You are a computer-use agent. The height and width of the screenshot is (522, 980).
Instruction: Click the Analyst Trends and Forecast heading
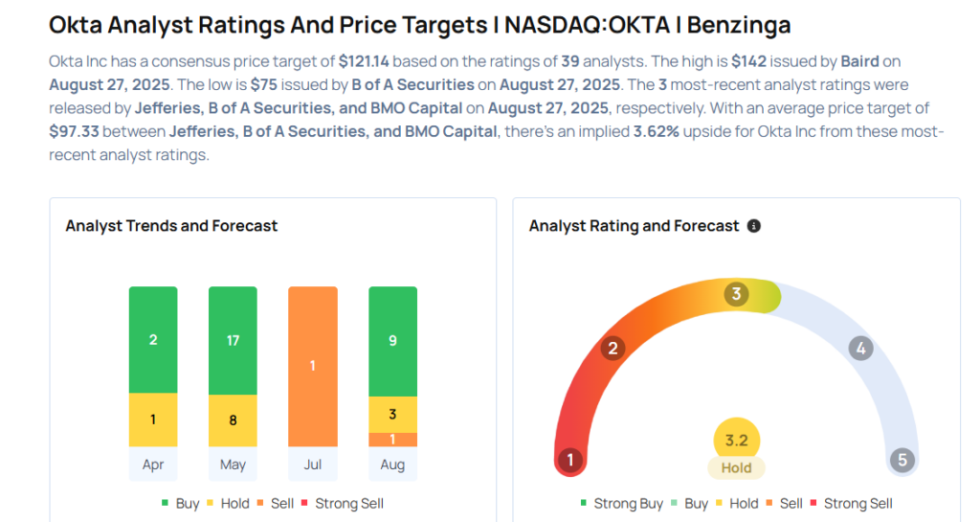(171, 226)
